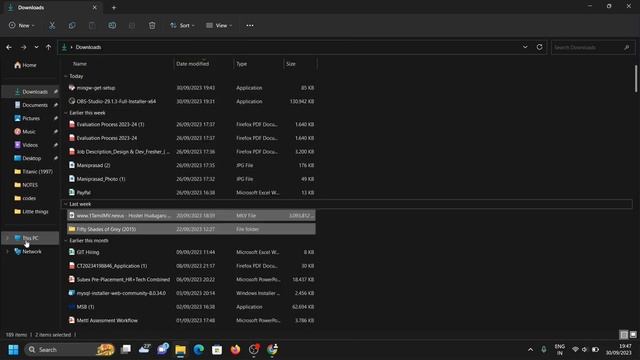Go forward with the right arrow

(23, 47)
